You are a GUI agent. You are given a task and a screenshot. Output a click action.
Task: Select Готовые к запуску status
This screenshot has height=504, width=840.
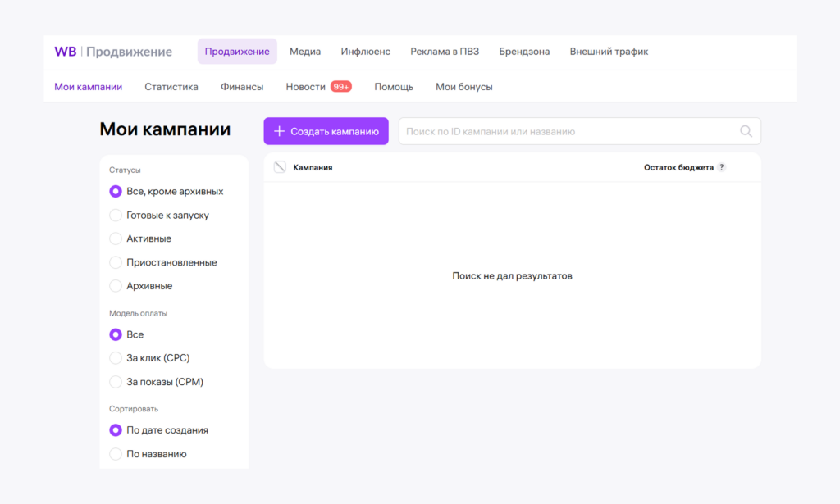[116, 215]
